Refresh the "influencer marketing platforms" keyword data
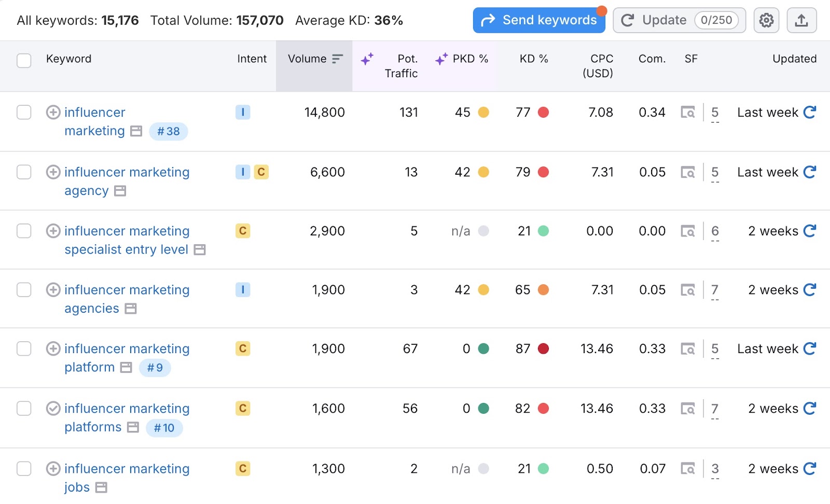 (x=810, y=409)
